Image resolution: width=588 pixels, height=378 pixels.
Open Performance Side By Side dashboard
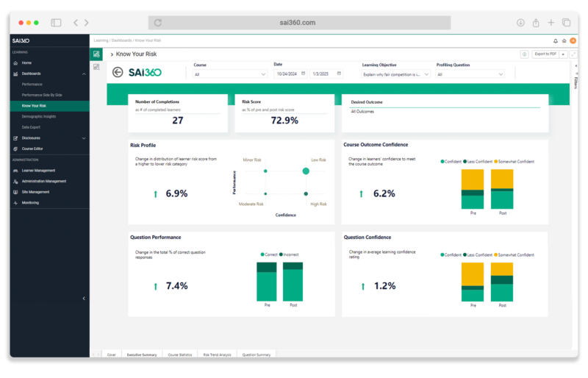click(x=42, y=96)
